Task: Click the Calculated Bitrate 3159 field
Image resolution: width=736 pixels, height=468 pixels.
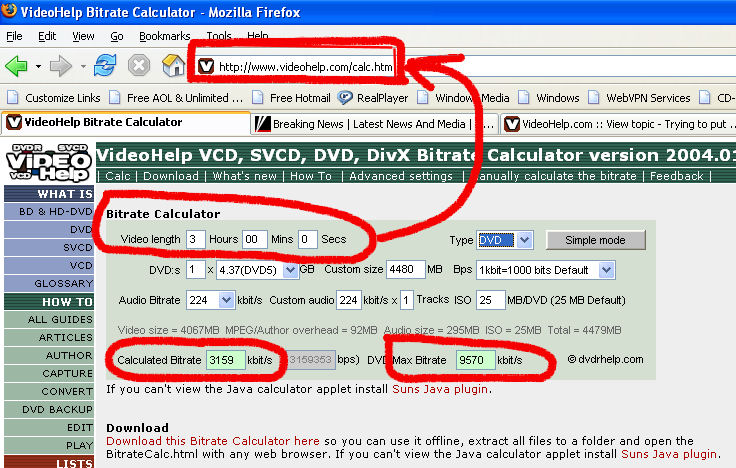Action: tap(226, 360)
